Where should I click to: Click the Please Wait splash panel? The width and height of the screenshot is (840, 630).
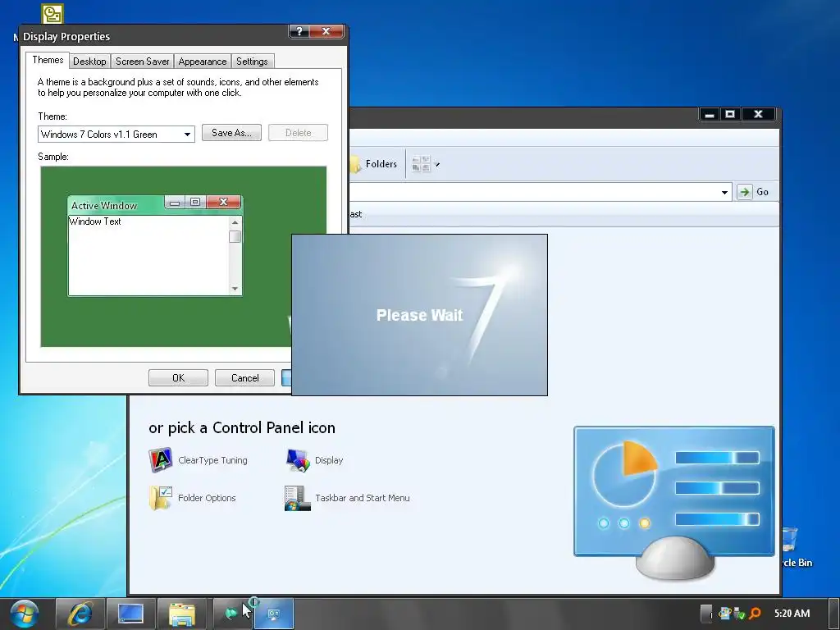pyautogui.click(x=419, y=315)
